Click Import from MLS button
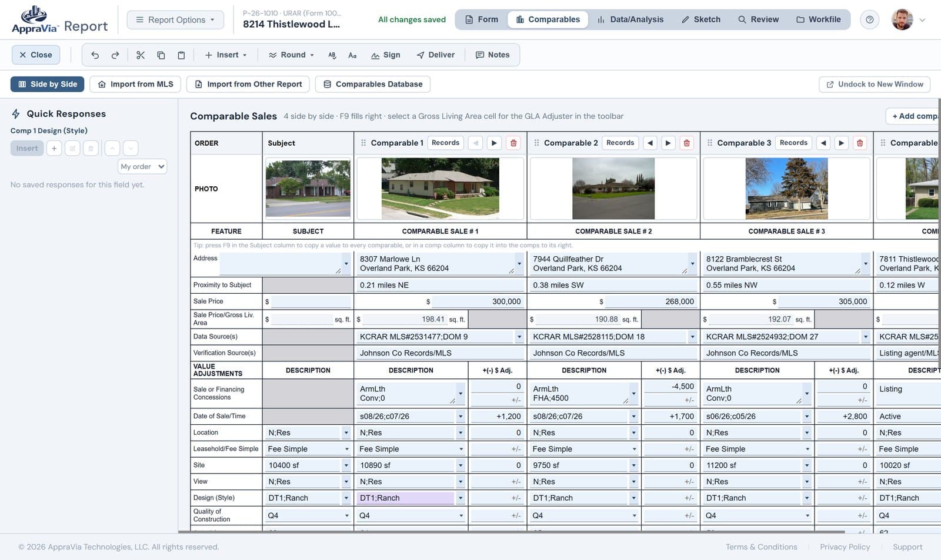The image size is (941, 560). pos(135,84)
